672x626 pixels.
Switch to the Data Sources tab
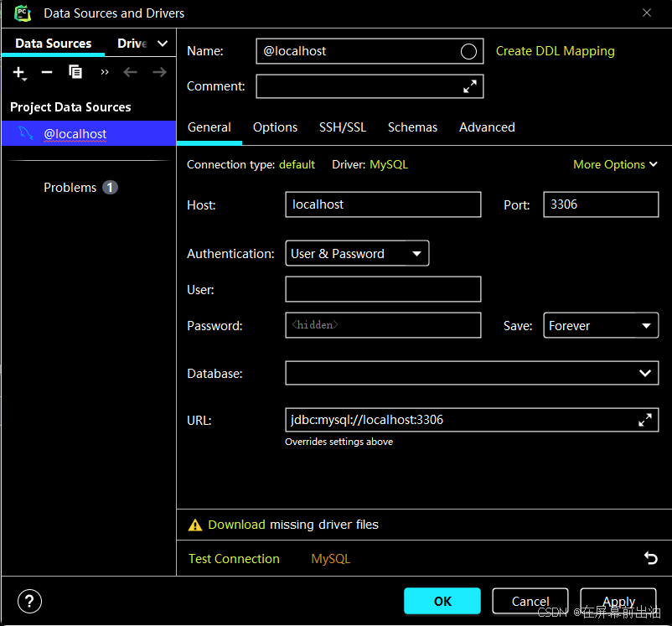pyautogui.click(x=53, y=44)
